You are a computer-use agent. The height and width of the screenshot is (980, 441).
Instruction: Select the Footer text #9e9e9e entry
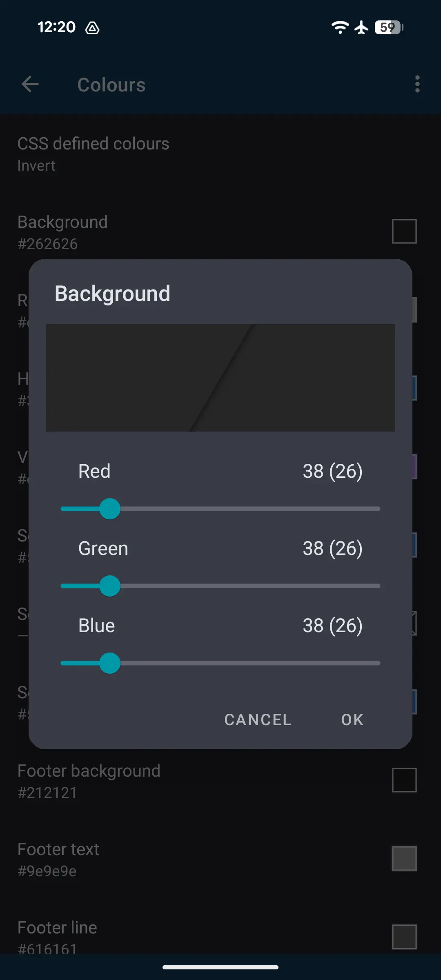[59, 859]
